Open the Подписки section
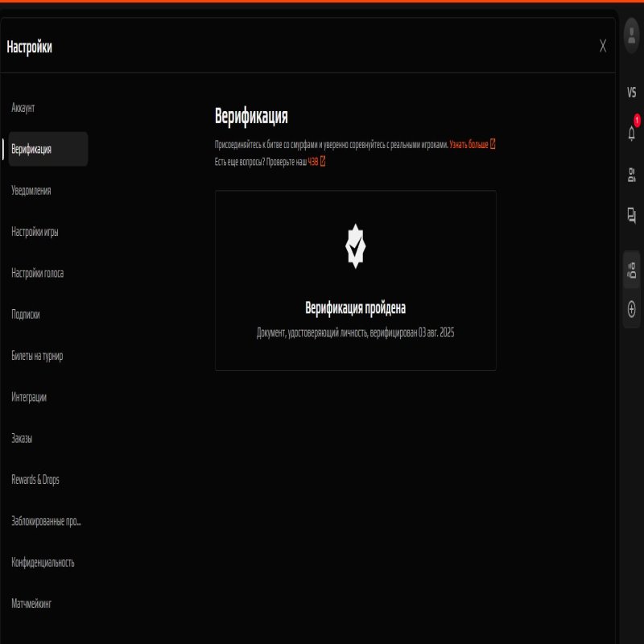Screen dimensions: 644x644 pyautogui.click(x=26, y=315)
